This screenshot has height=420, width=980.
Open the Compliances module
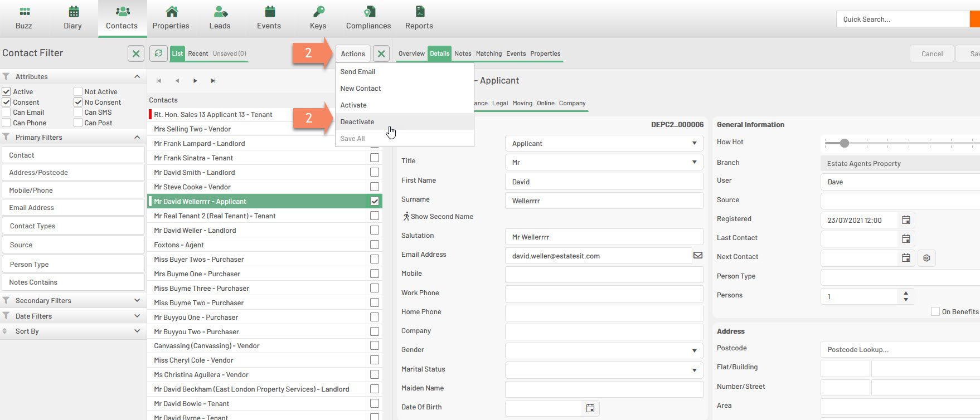coord(368,12)
